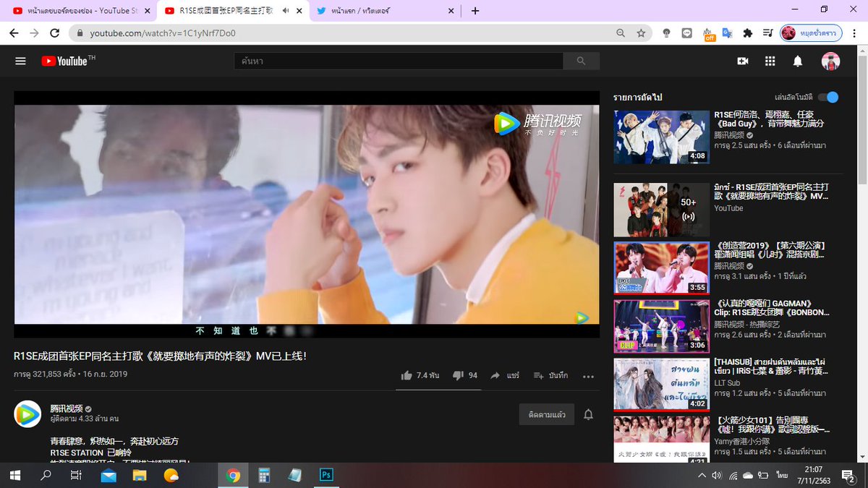The width and height of the screenshot is (868, 488).
Task: Mute tab via speaker icon on tab
Action: (x=286, y=11)
